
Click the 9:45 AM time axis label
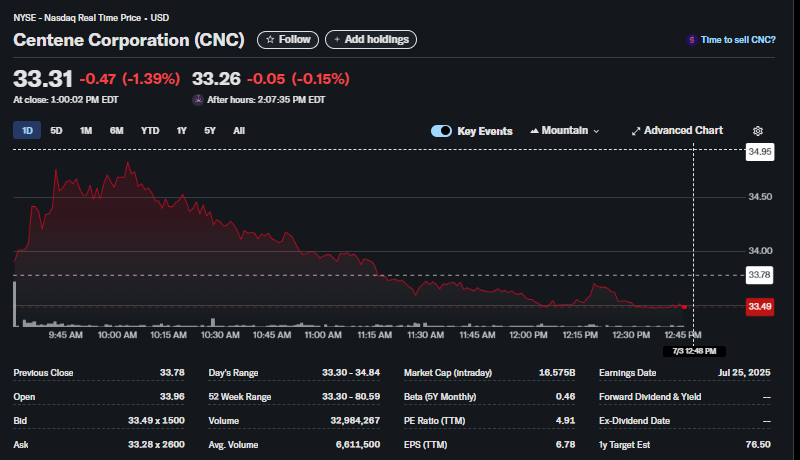click(x=66, y=335)
